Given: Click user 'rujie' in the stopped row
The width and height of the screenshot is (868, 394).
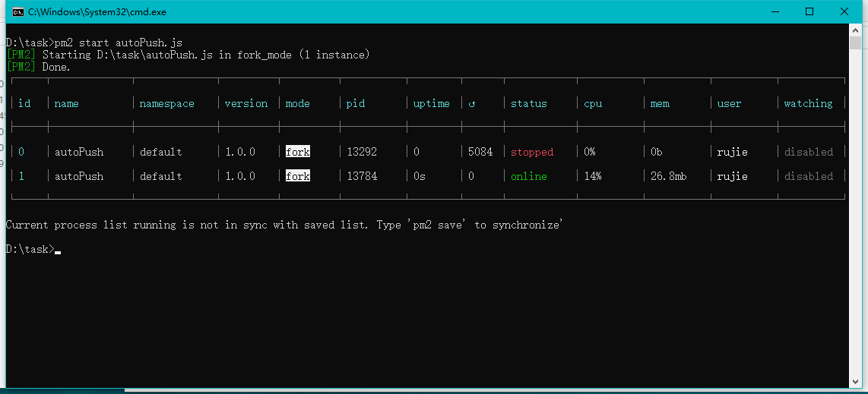Looking at the screenshot, I should (733, 152).
